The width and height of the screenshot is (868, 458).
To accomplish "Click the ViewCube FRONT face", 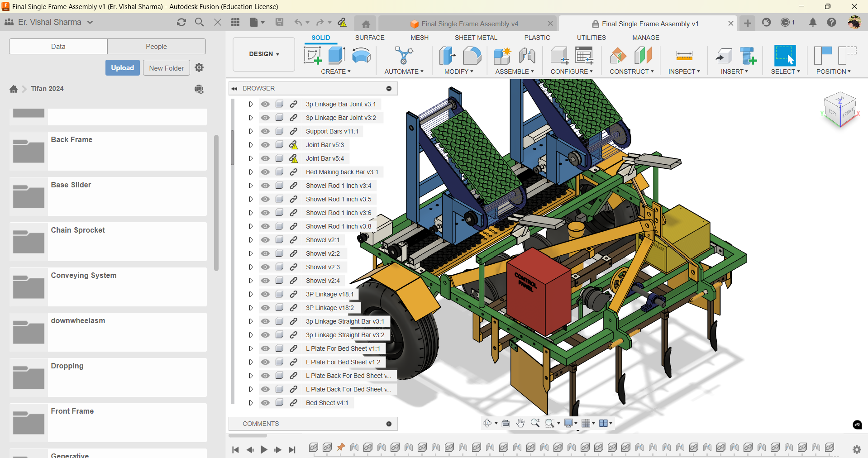I will 848,113.
